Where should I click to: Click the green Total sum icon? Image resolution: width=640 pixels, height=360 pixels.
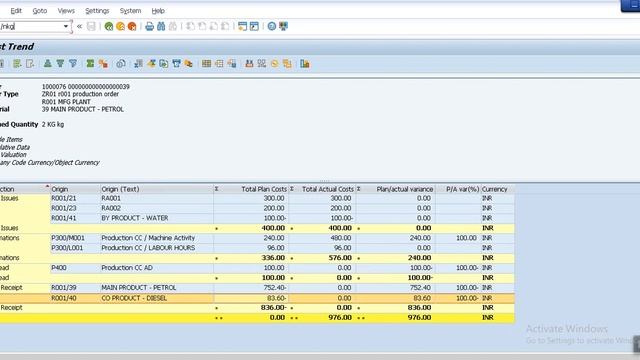click(90, 64)
